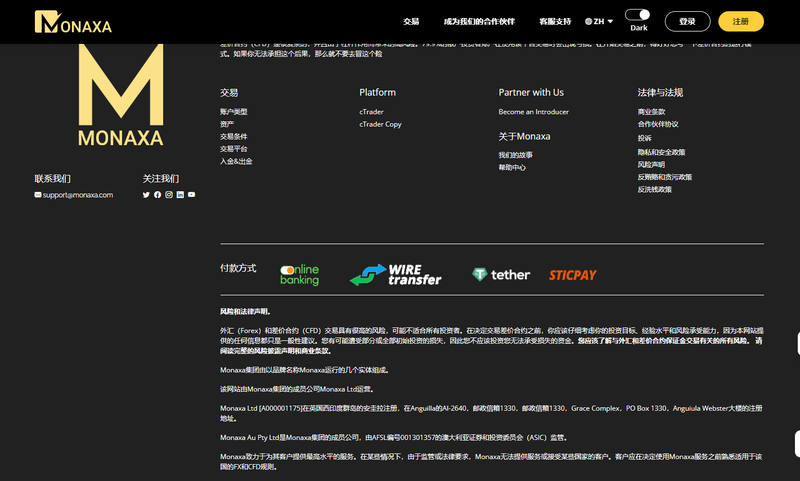Open the 隐私和安全政策 link
The image size is (800, 481).
point(662,152)
